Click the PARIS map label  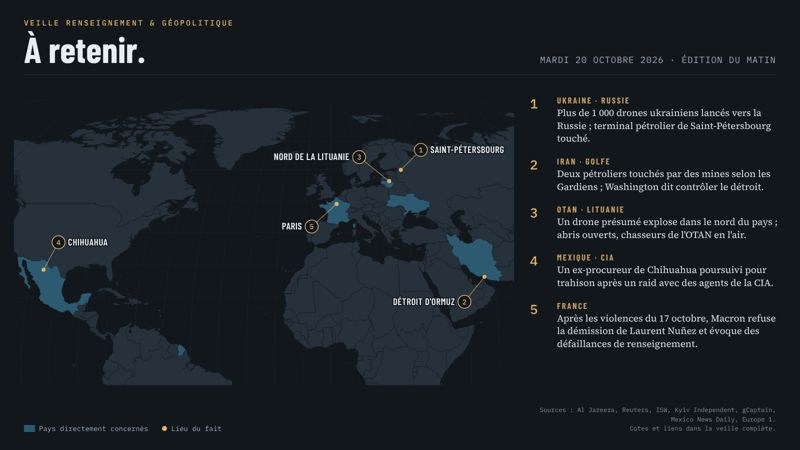(292, 226)
